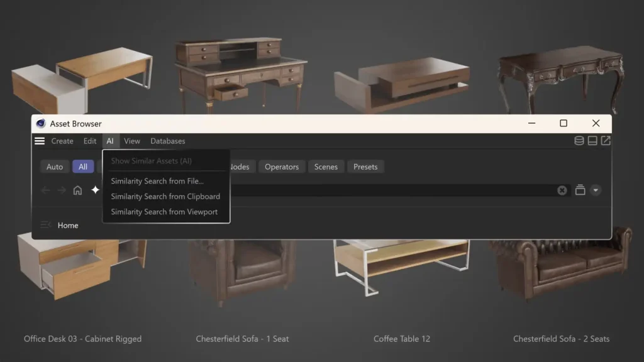644x362 pixels.
Task: Choose Similarity Search from Clipboard
Action: (x=165, y=197)
